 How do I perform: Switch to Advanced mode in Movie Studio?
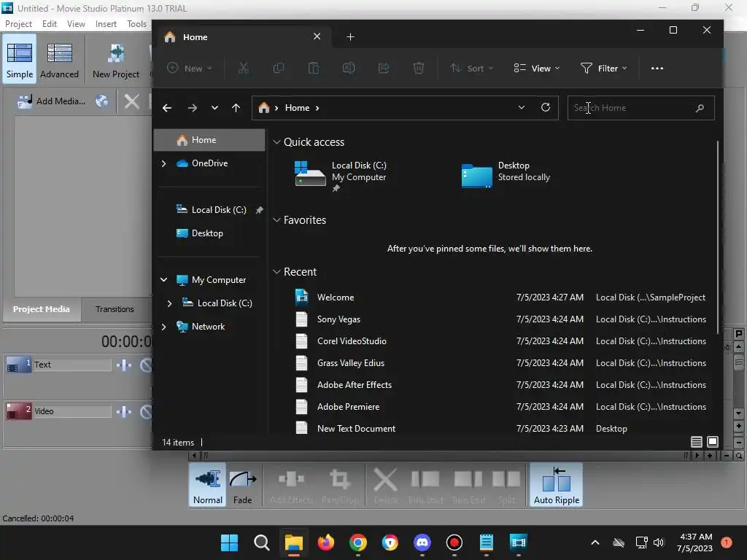[59, 60]
